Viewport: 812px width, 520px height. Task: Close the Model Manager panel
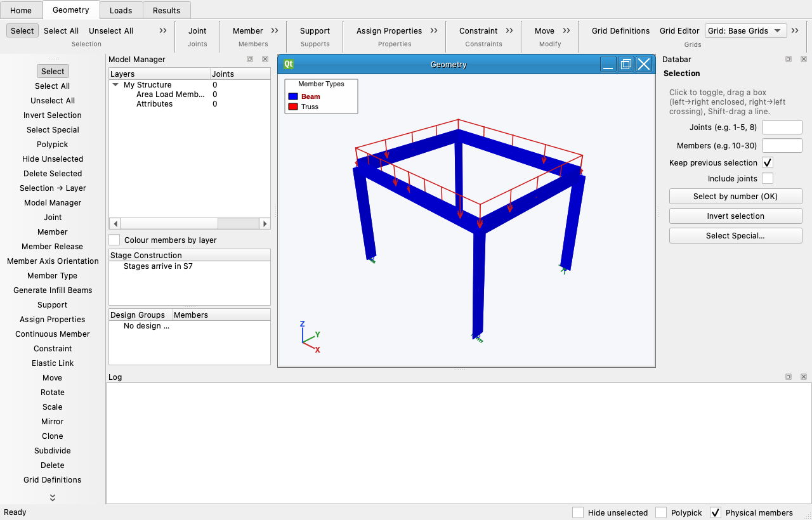265,59
